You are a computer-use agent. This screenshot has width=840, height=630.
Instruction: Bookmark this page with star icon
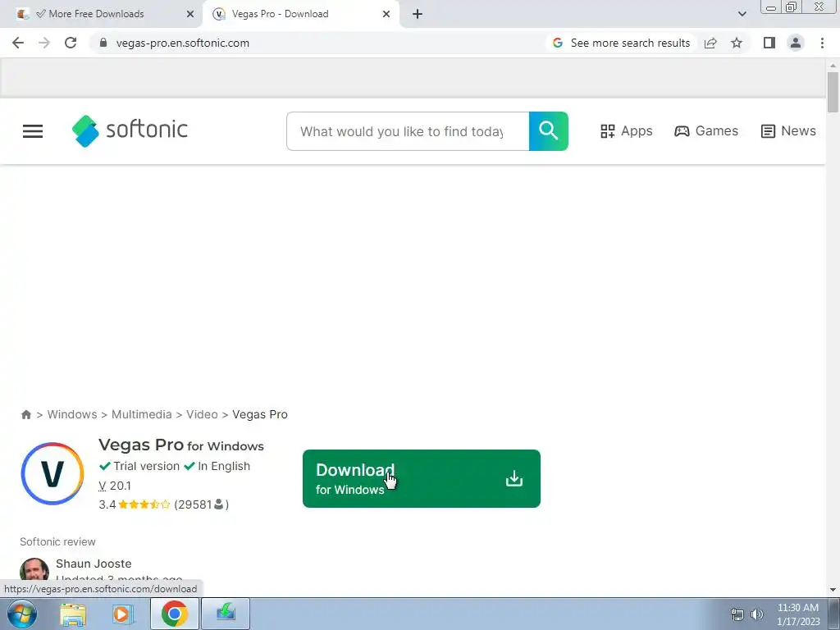[x=737, y=43]
